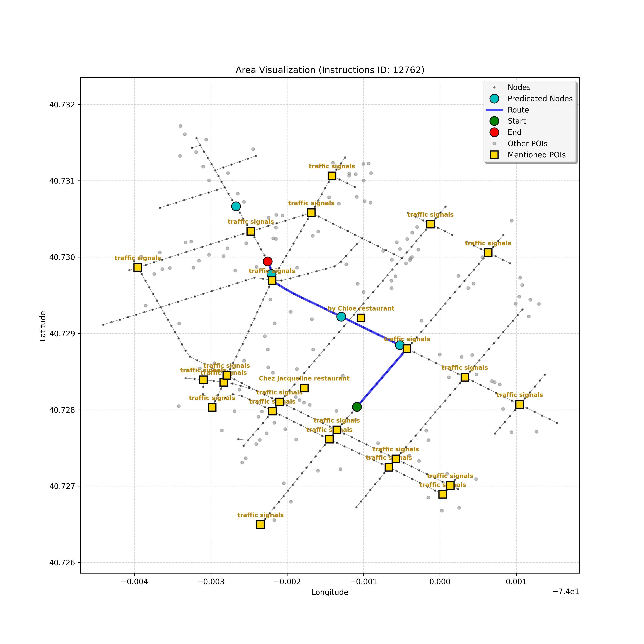
Task: Click the Latitude axis label
Action: (43, 326)
